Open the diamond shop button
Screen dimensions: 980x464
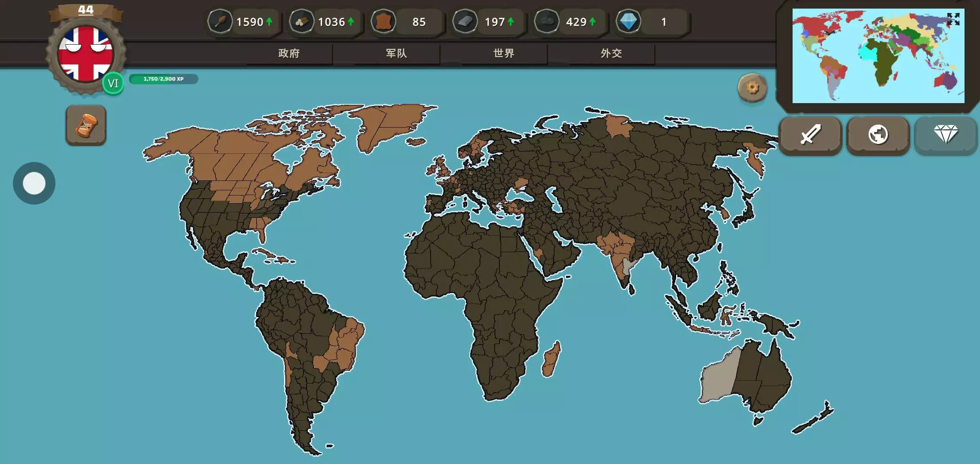point(946,135)
